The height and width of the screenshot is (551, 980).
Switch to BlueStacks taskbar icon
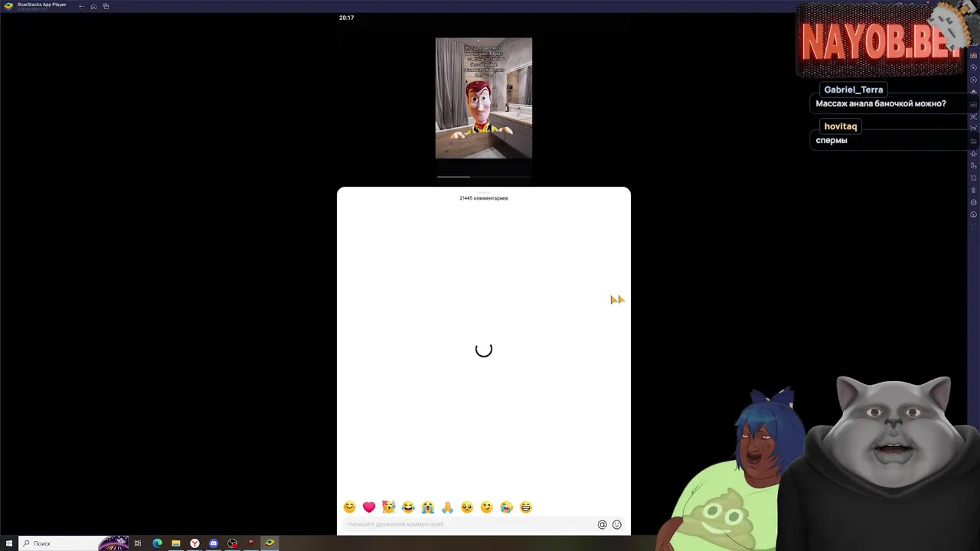coord(269,543)
